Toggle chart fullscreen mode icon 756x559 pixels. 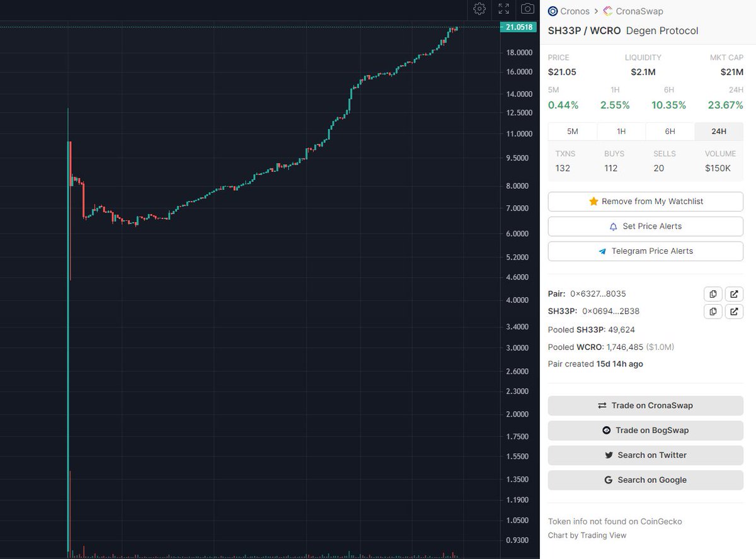coord(503,9)
